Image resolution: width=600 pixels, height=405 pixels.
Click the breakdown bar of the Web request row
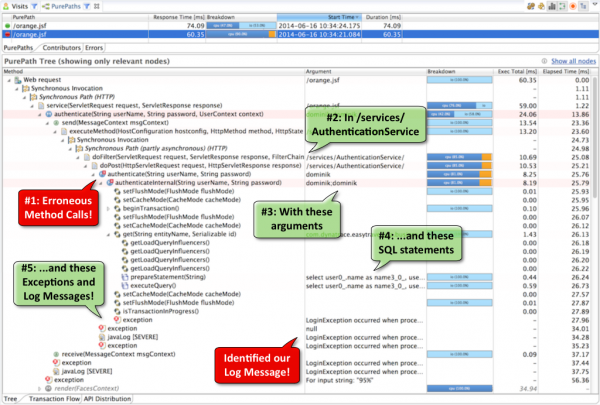coord(460,80)
